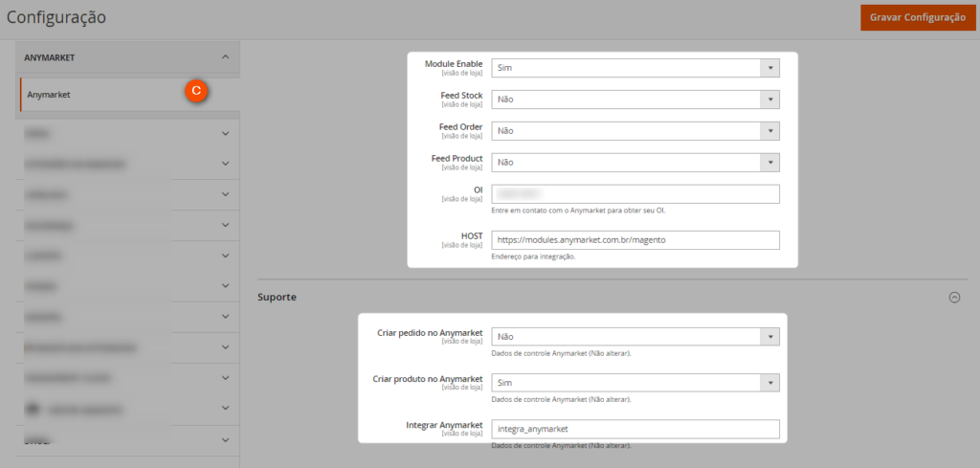Click the Feed Stock field label
980x468 pixels.
coord(461,95)
